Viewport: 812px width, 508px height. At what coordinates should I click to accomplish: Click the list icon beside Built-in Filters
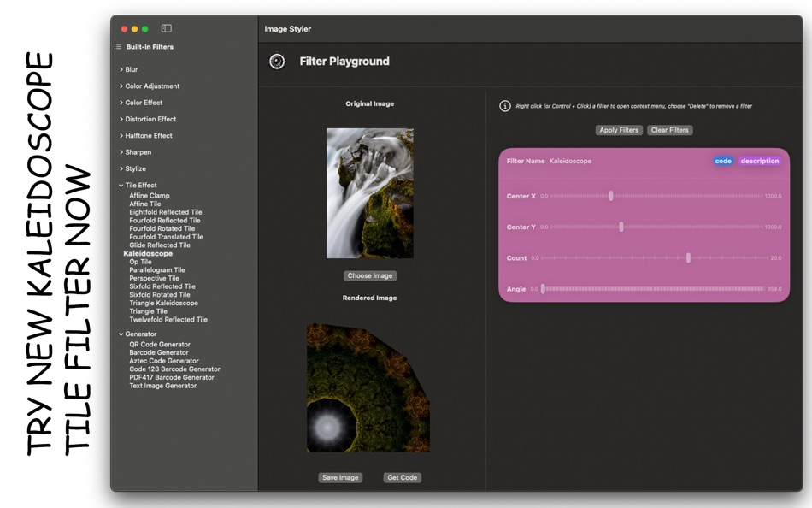(120, 46)
